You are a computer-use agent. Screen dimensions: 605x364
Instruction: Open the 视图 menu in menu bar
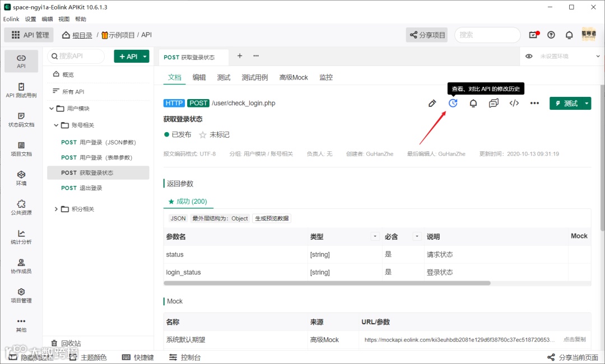[x=64, y=19]
